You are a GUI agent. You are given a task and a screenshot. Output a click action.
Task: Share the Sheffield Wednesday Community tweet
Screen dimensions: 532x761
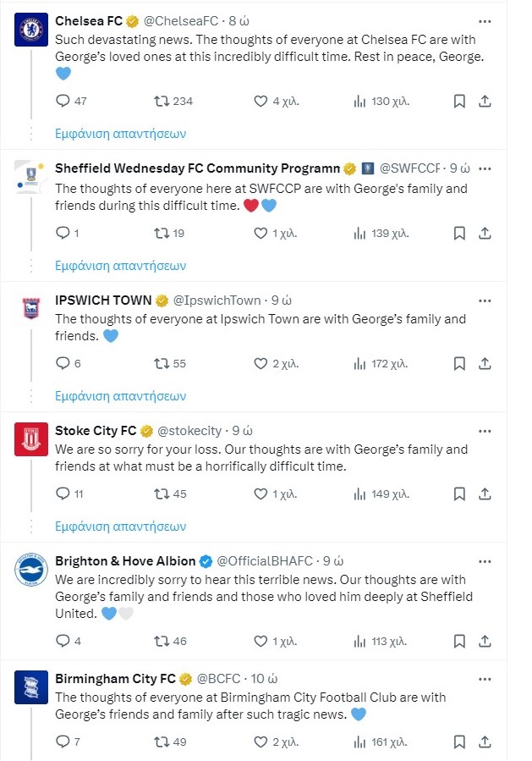click(485, 233)
